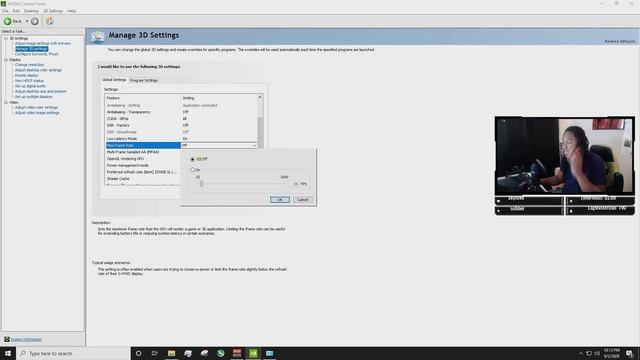Open File Explorer from taskbar
Screen dimensions: 640x360
tap(171, 353)
